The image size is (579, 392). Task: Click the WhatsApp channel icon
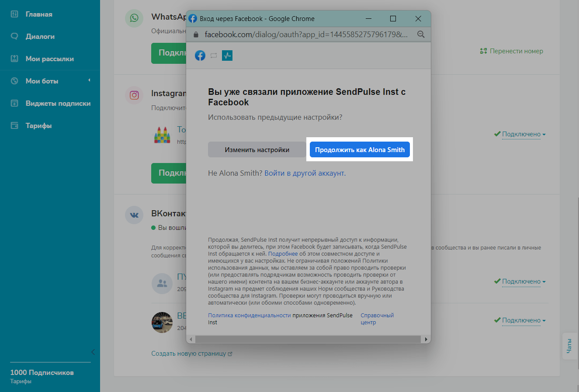[x=134, y=18]
